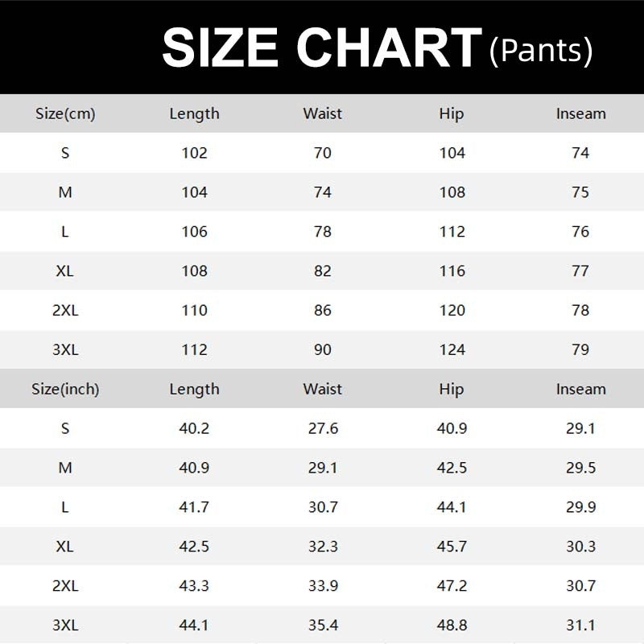644x644 pixels.
Task: Click the hip value 116 for XL
Action: pyautogui.click(x=452, y=270)
